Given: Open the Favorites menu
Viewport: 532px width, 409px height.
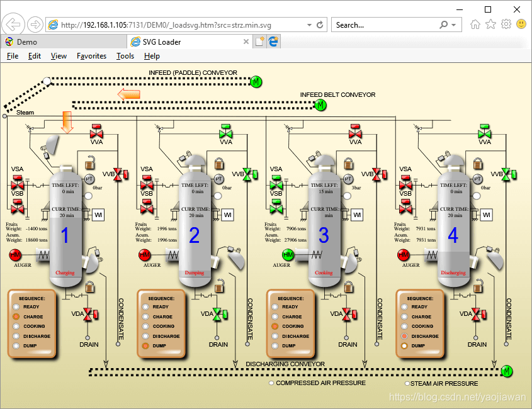Looking at the screenshot, I should [x=91, y=56].
